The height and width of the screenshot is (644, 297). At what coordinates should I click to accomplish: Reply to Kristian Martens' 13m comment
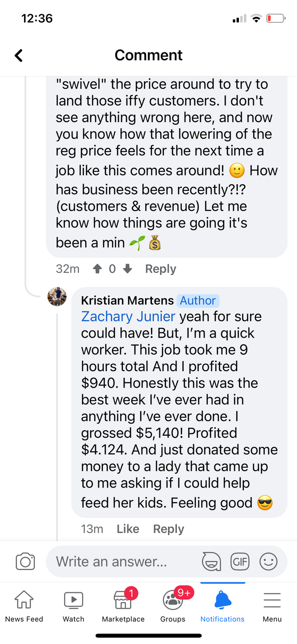(x=168, y=529)
